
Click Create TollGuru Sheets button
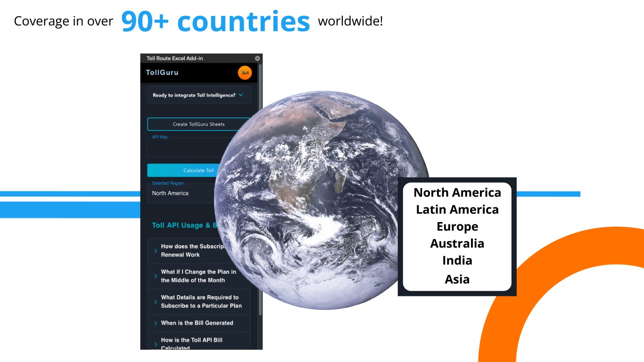point(198,124)
